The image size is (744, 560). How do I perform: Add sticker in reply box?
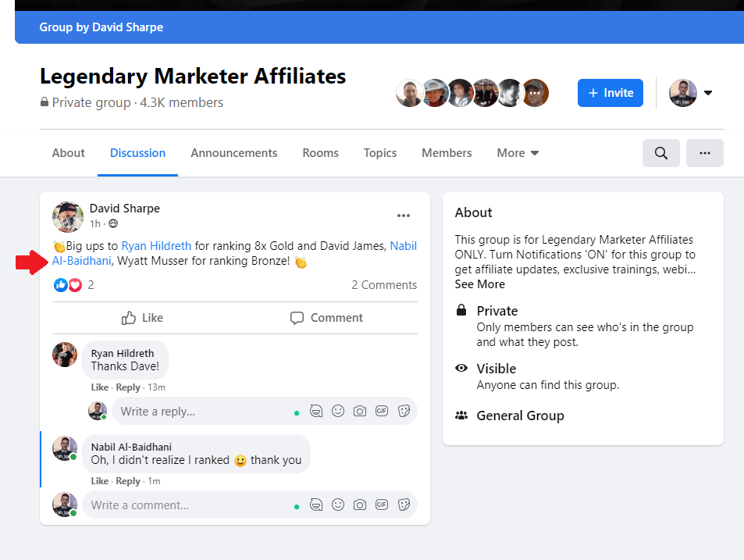tap(404, 411)
